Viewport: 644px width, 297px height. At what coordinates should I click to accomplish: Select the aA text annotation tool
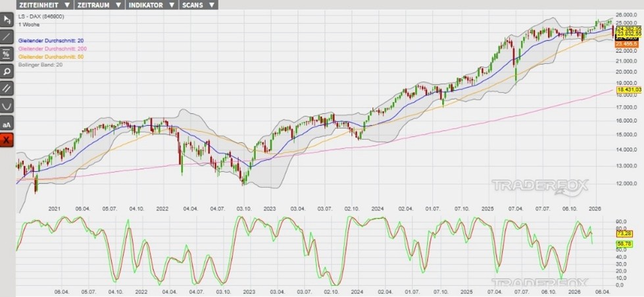(7, 123)
